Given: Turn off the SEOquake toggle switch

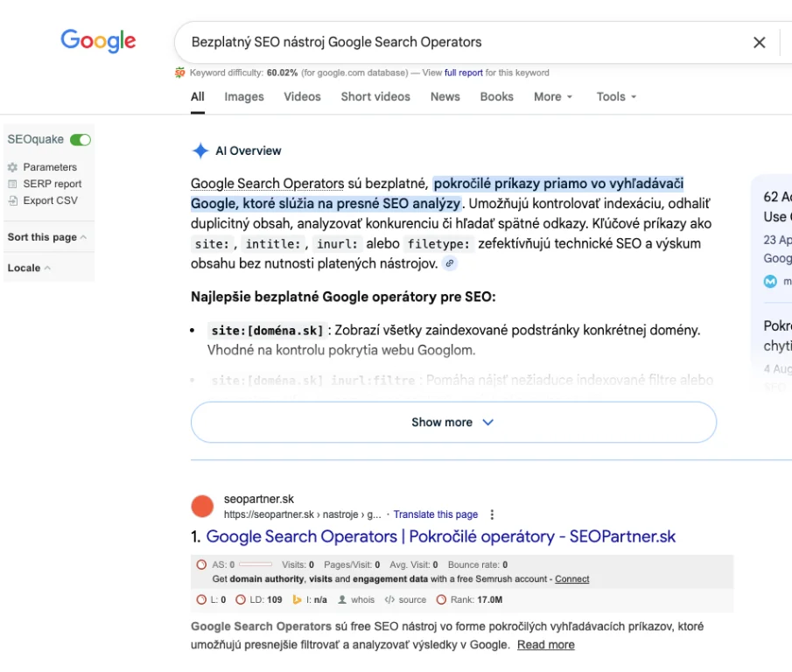Looking at the screenshot, I should [x=81, y=139].
